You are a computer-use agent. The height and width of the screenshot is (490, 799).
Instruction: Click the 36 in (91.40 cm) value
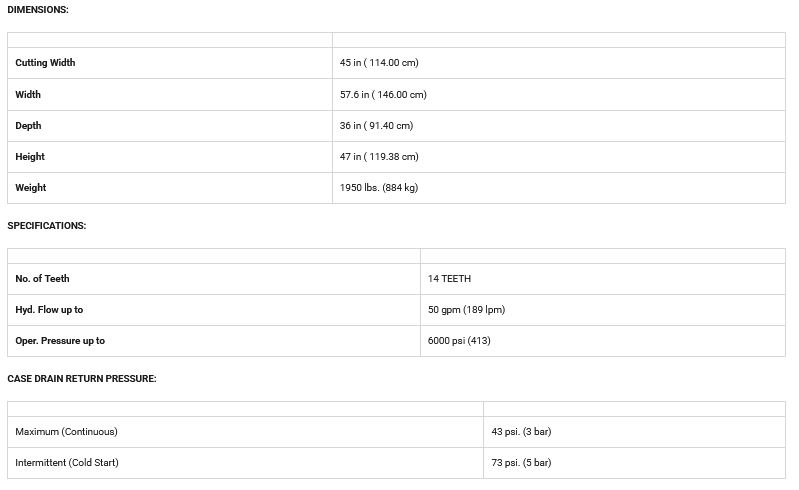[376, 126]
